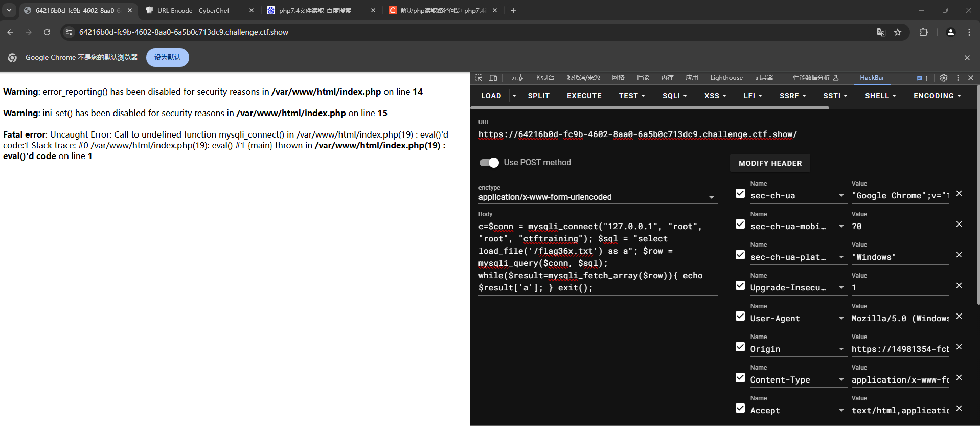The width and height of the screenshot is (980, 426).
Task: Click the EXECUTE button
Action: coord(584,96)
